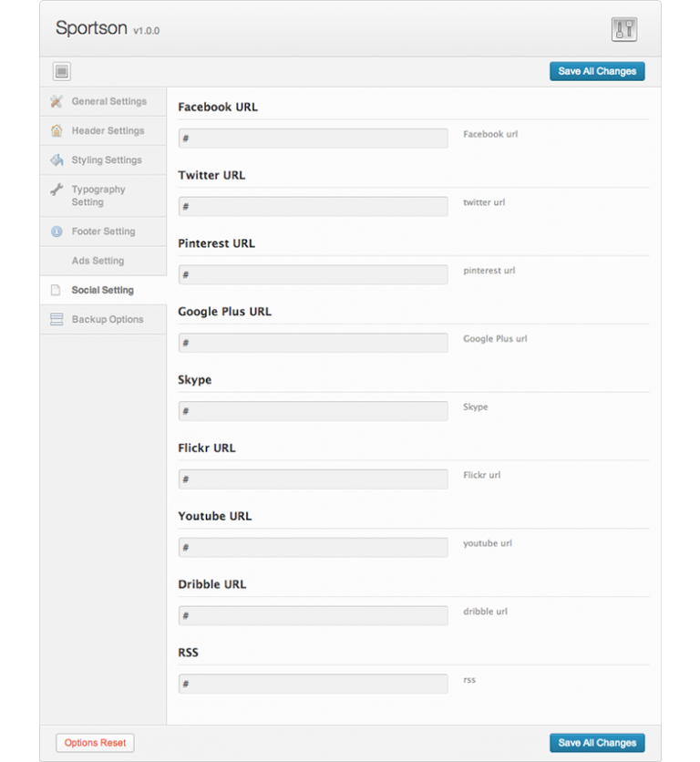
Task: Click the page icon beside Social Setting
Action: point(57,291)
